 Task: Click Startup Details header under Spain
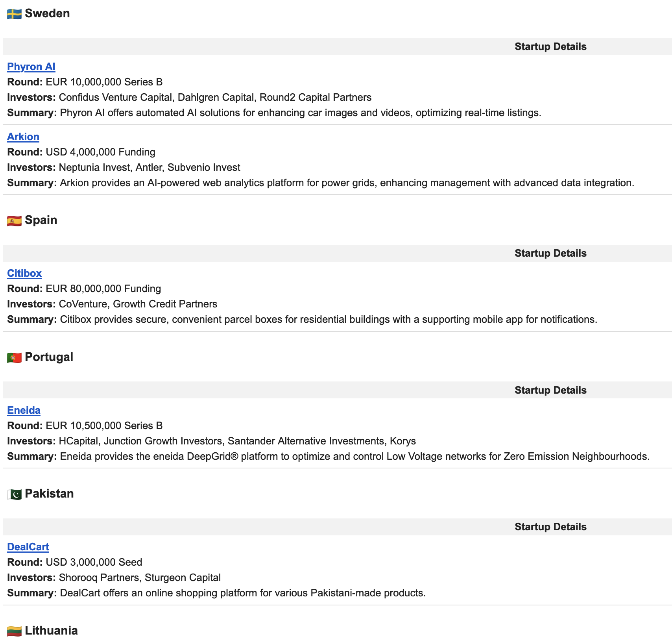[x=550, y=253]
